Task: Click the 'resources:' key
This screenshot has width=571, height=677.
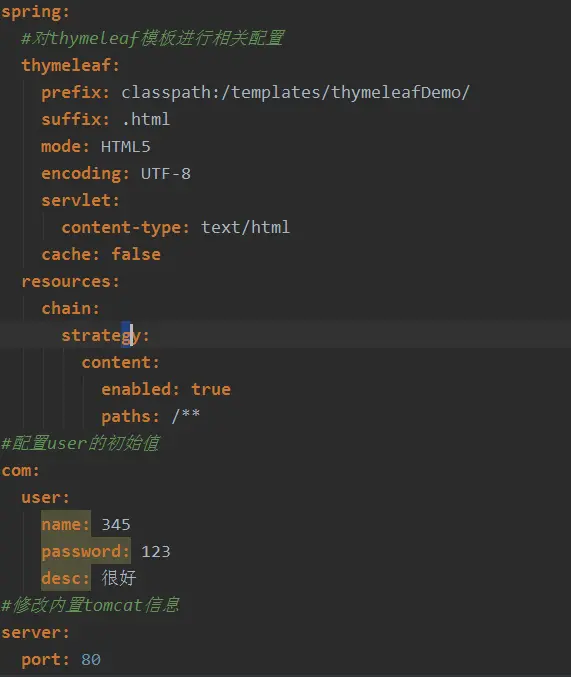Action: 70,282
